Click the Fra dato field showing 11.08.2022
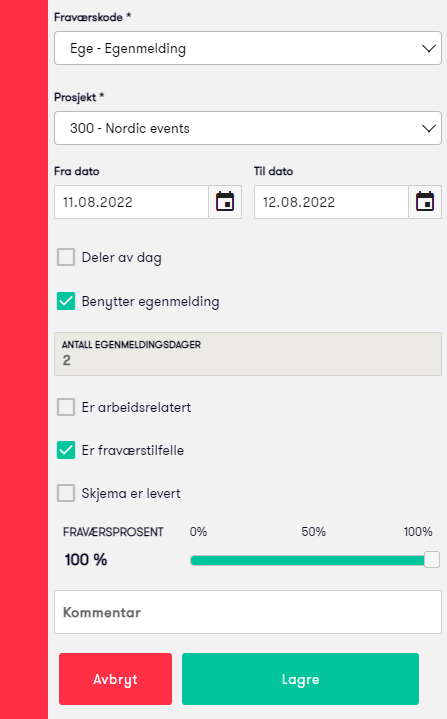Viewport: 447px width, 719px height. (x=132, y=202)
